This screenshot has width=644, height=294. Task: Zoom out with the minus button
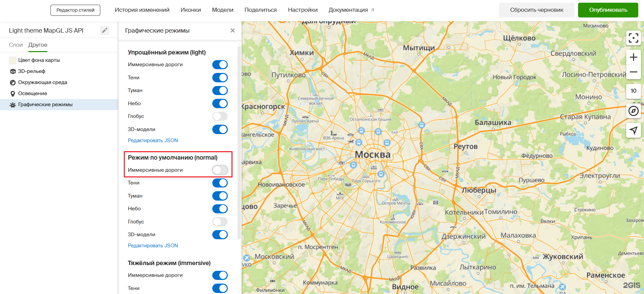click(x=633, y=72)
